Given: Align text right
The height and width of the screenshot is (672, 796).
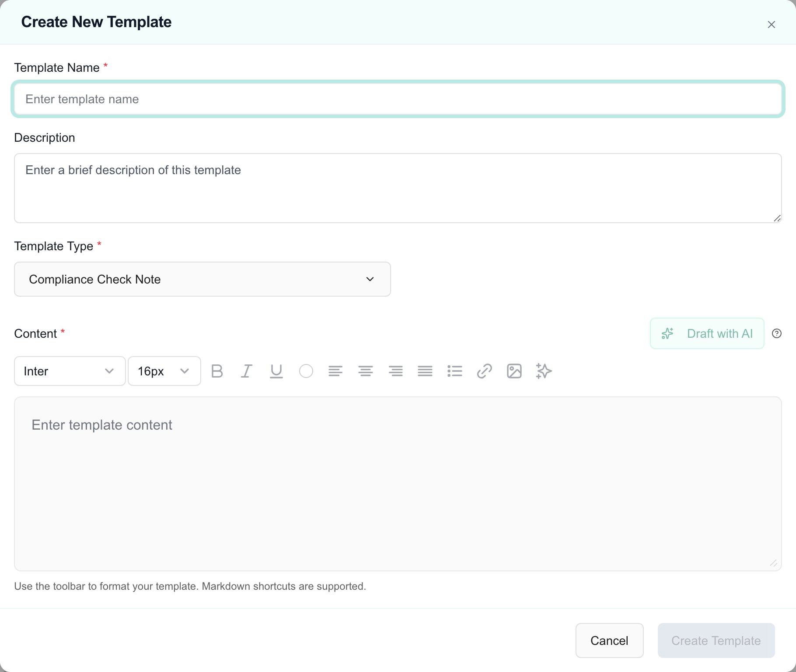Looking at the screenshot, I should [395, 371].
